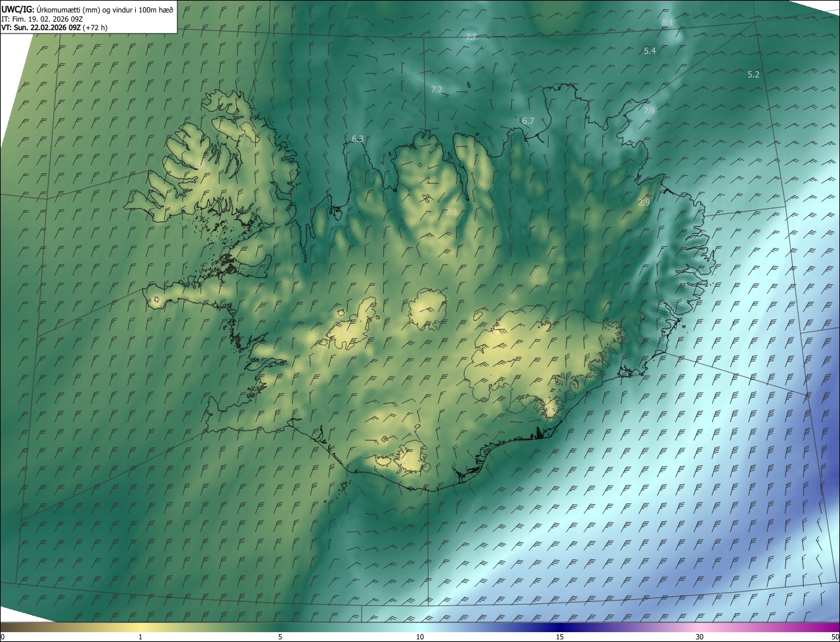Select the 5.2 value label
Screen dimensions: 840x642
[x=753, y=74]
